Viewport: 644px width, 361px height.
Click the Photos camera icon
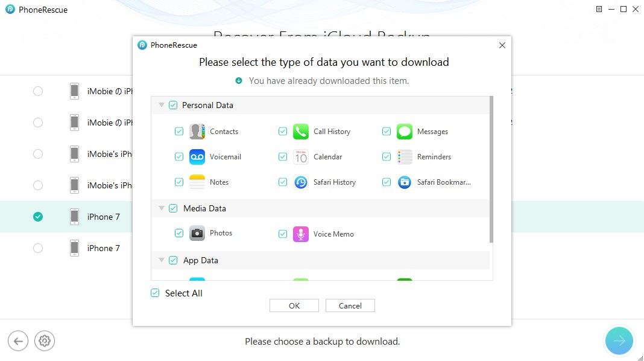click(197, 233)
